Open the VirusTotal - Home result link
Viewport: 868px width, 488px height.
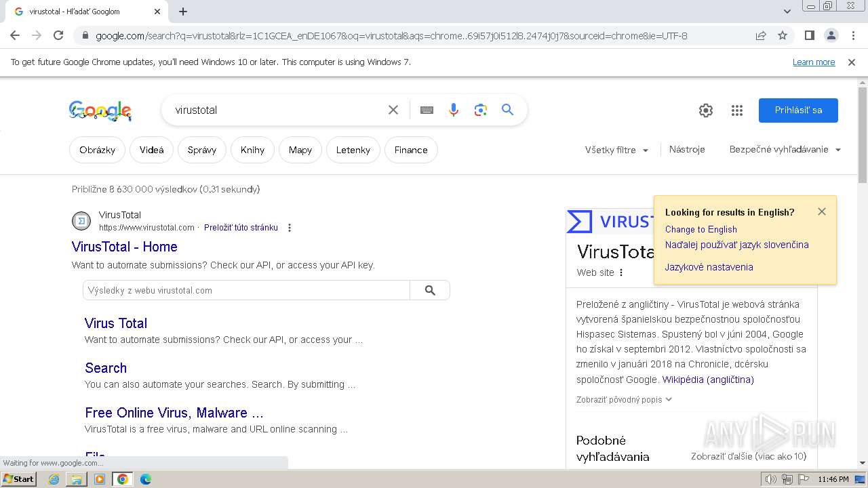coord(125,247)
